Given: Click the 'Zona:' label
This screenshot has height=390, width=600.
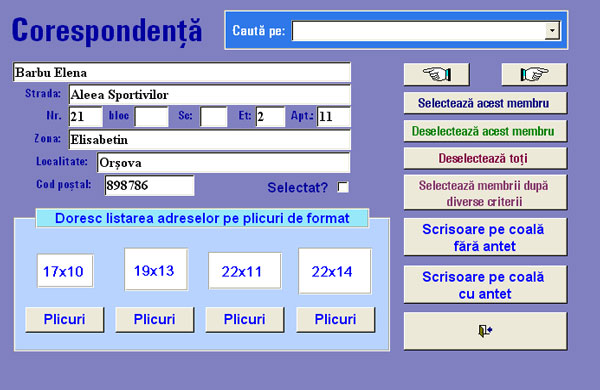Looking at the screenshot, I should 47,139.
